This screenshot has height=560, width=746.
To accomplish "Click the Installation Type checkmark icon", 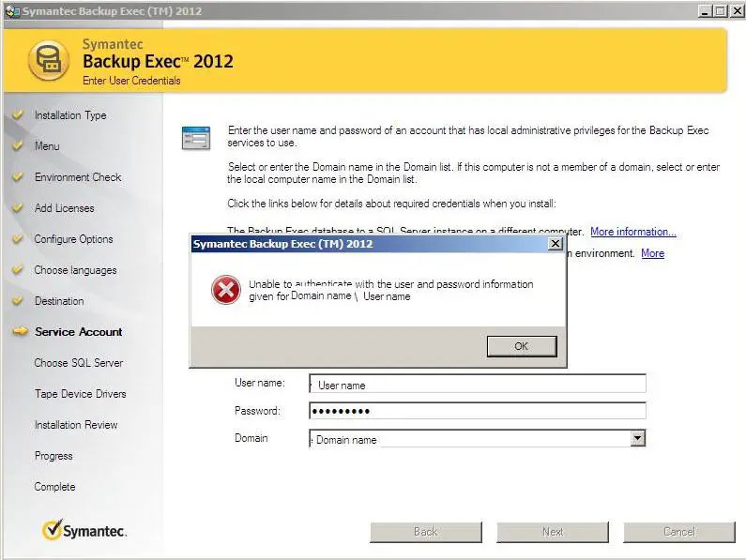I will tap(18, 114).
